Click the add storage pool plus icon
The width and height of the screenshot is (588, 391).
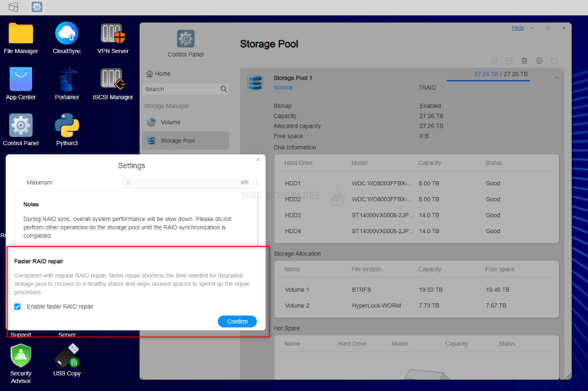[494, 61]
